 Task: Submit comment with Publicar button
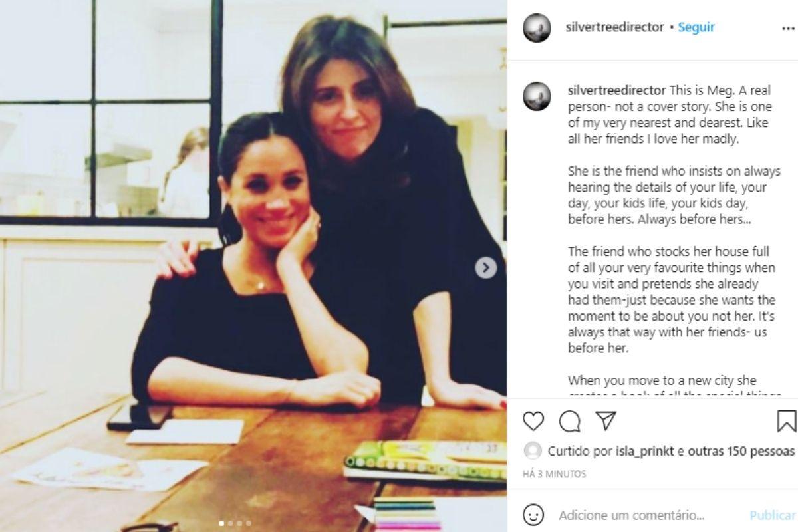[x=773, y=515]
